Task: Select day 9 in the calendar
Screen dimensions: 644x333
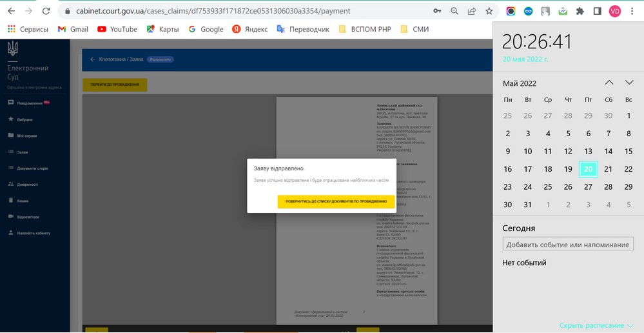Action: 507,151
